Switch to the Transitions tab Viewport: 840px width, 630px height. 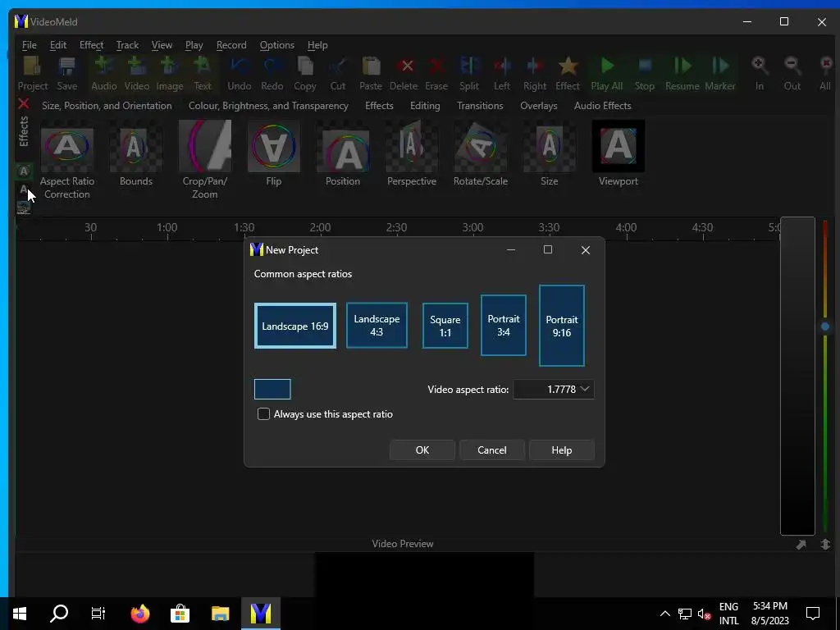coord(480,106)
